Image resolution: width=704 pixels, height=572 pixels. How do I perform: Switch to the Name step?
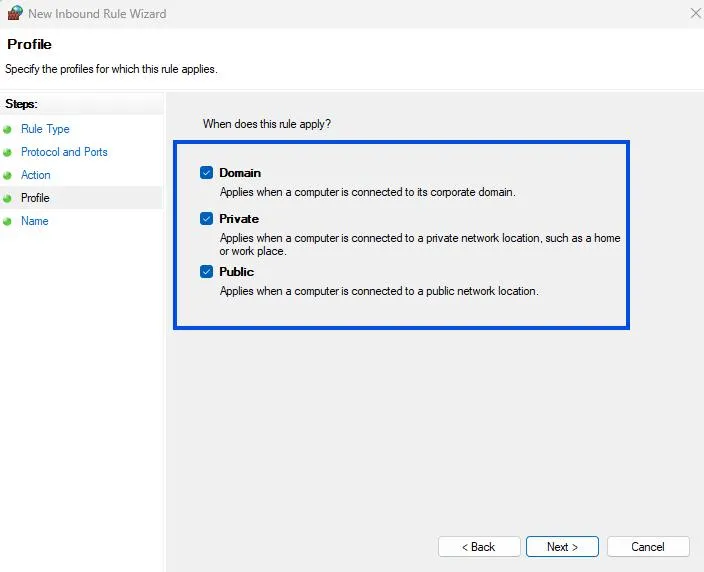tap(35, 221)
